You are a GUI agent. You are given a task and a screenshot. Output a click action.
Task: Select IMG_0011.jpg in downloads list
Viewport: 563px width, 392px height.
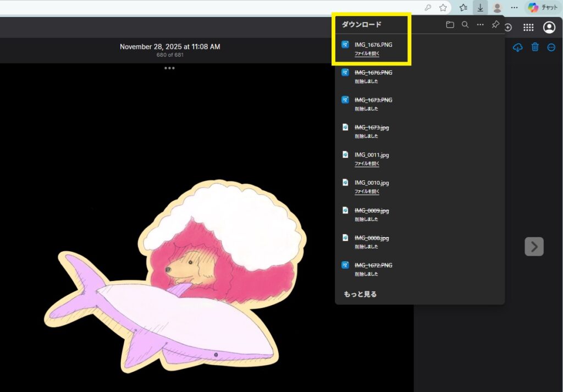(x=371, y=155)
